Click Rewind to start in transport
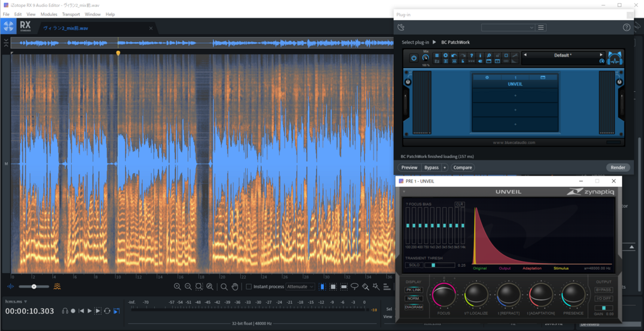Viewport: 644px width, 331px height. click(81, 311)
